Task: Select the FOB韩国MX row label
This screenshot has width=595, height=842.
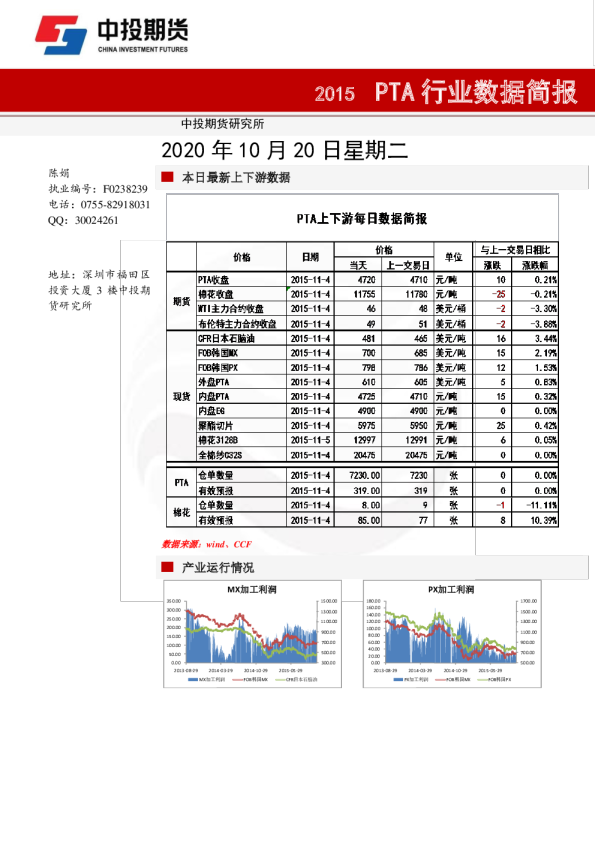Action: [x=217, y=353]
